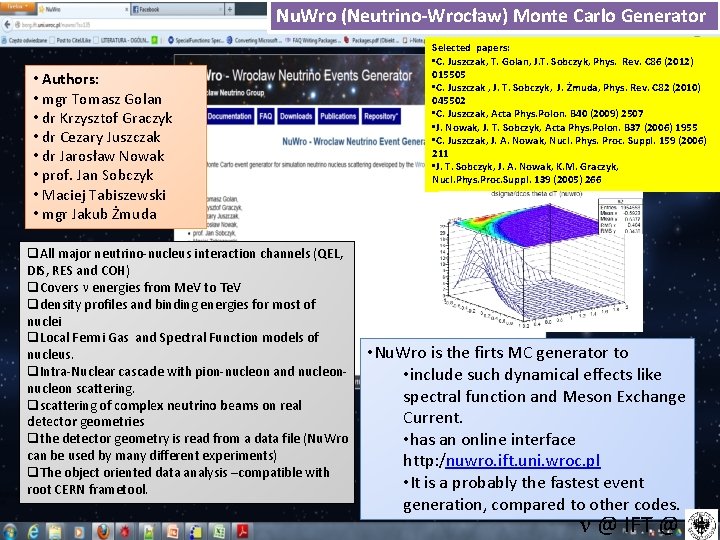
Task: Click the 'has an online interface' bullet
Action: 492,439
